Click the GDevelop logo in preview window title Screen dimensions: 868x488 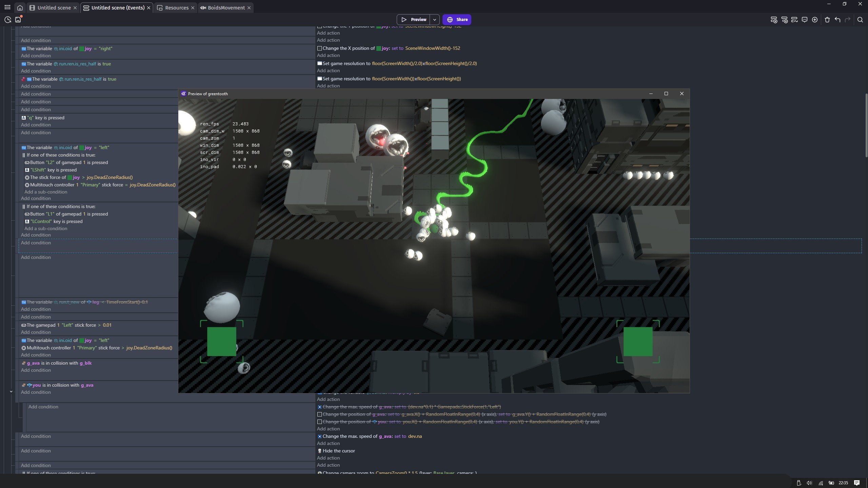point(184,94)
